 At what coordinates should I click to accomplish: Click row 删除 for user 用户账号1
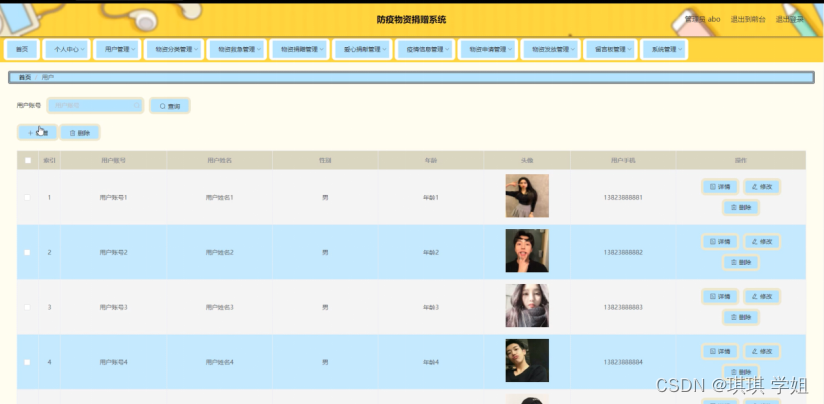(x=741, y=208)
